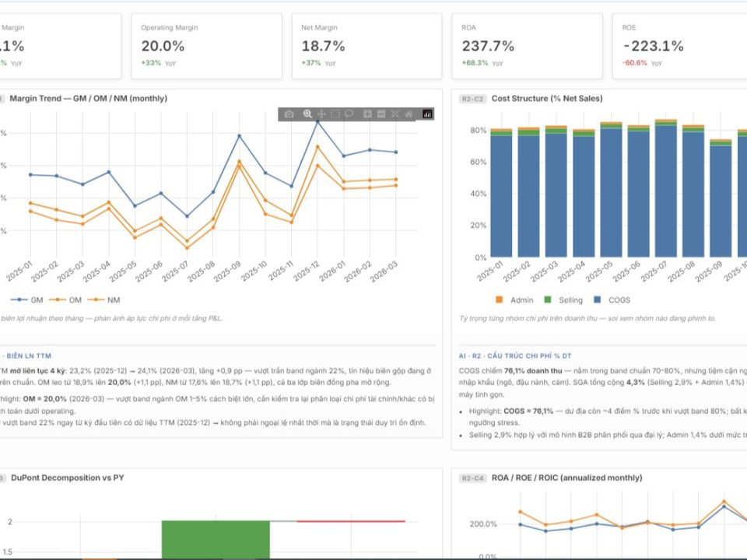Reset axes with the home icon
Screen dimensions: 747x560
pyautogui.click(x=409, y=114)
